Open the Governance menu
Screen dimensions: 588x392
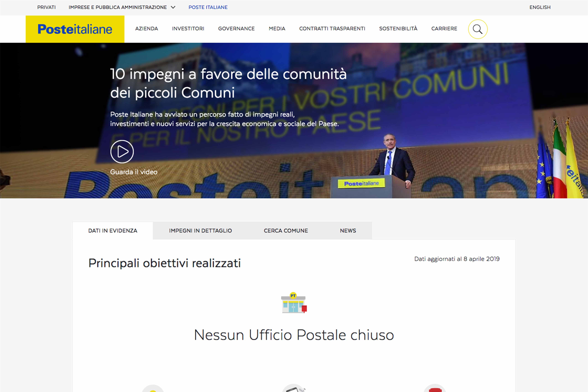click(x=236, y=29)
